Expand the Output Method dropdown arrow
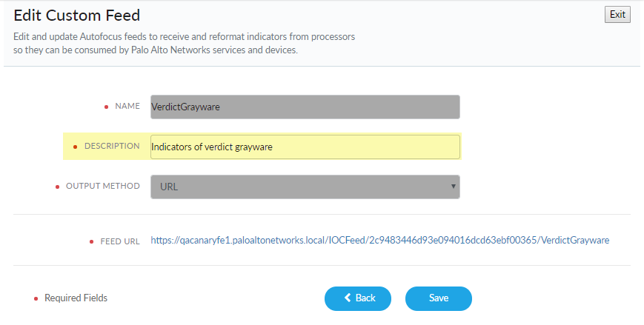644x325 pixels. point(453,186)
